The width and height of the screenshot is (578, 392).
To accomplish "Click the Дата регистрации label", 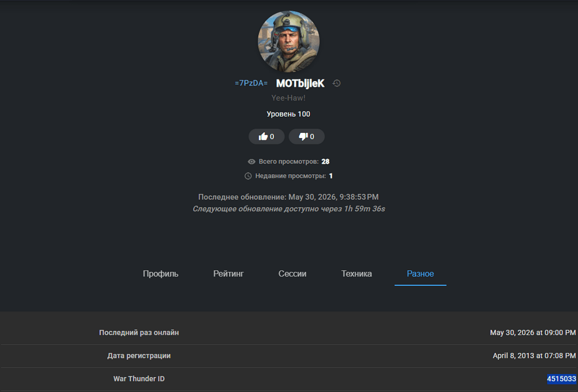I will tap(139, 356).
